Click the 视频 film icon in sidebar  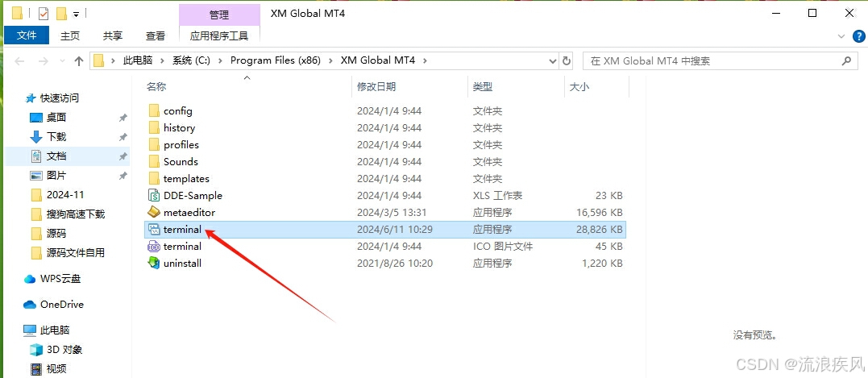pyautogui.click(x=36, y=368)
